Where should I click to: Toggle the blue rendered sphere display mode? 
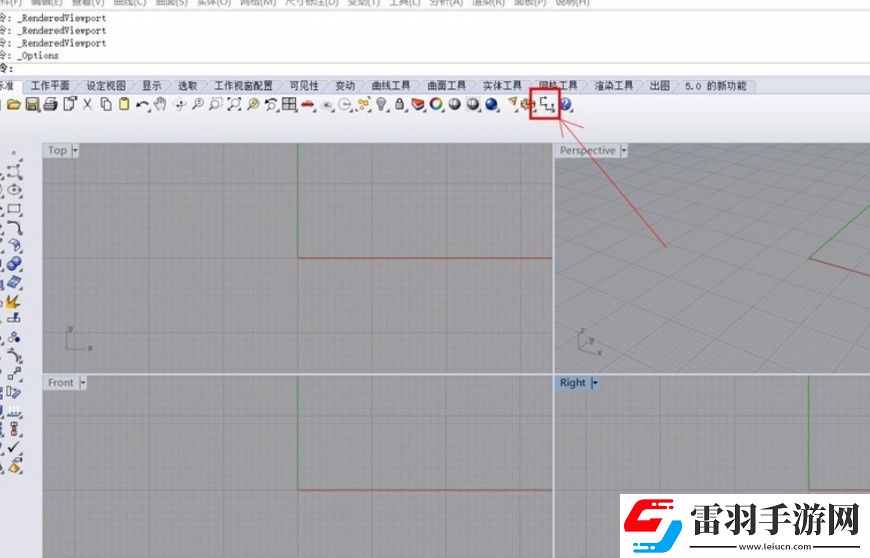click(x=491, y=104)
